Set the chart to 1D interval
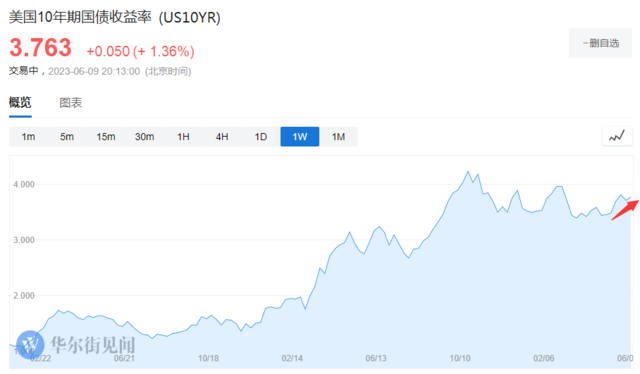Viewport: 640px width, 374px height. point(261,137)
